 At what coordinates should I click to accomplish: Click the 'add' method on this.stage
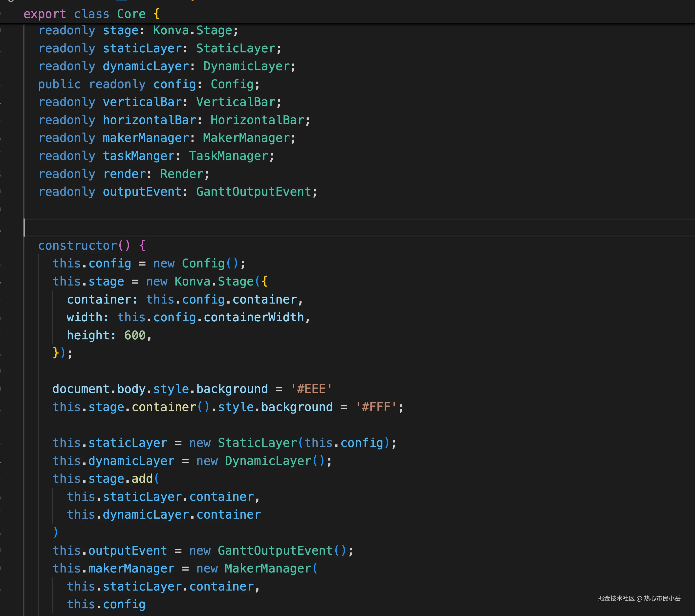(142, 479)
